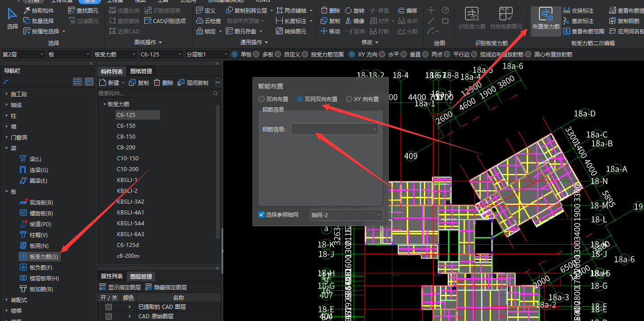Screen dimensions: 644x321
Task: Select the 移动 move tool
Action: [x=331, y=31]
